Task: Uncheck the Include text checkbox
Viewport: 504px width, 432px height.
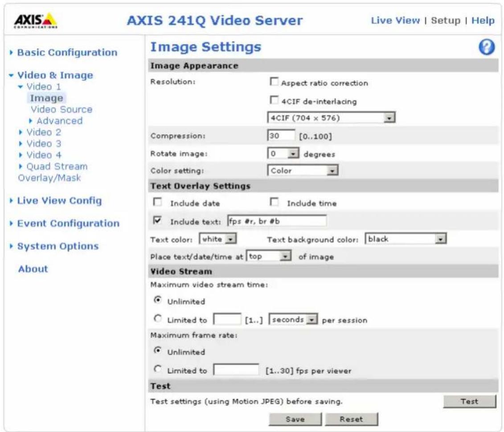Action: tap(157, 220)
